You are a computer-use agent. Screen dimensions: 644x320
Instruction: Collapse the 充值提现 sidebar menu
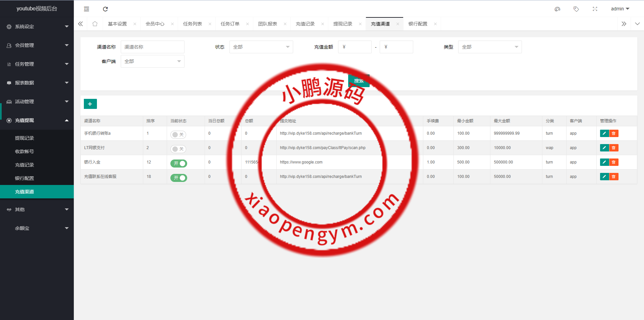pos(37,120)
